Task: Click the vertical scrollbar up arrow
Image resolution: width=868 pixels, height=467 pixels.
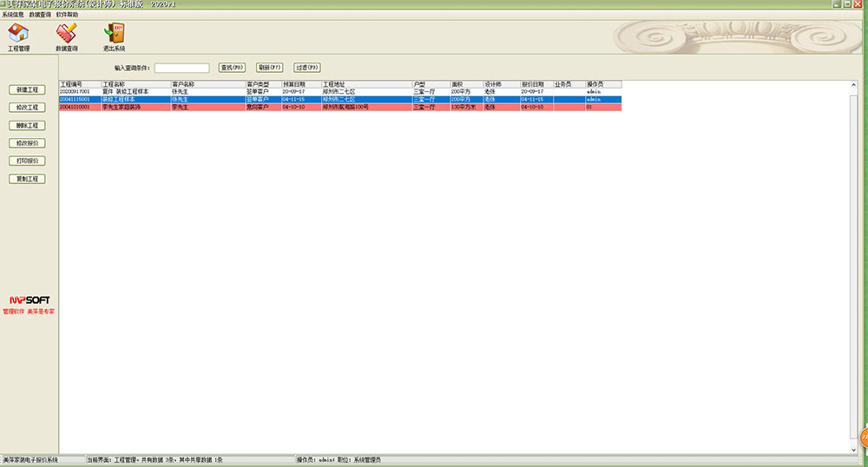Action: [854, 85]
